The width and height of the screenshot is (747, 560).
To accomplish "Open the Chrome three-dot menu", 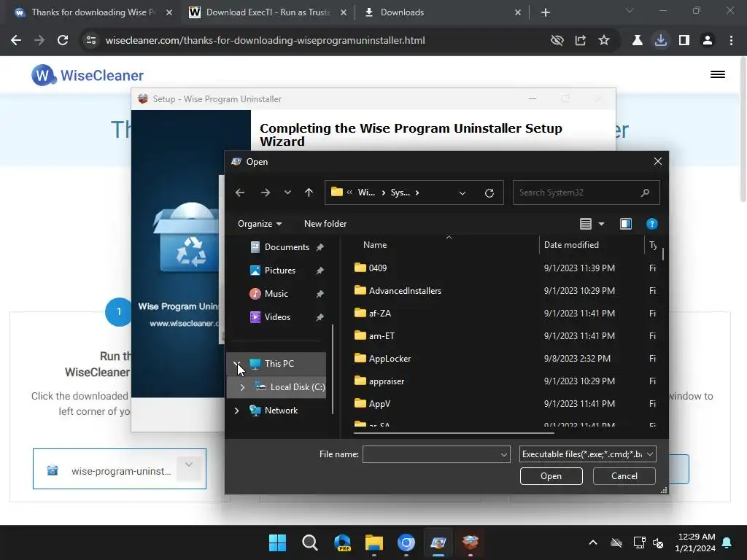I will click(x=731, y=41).
